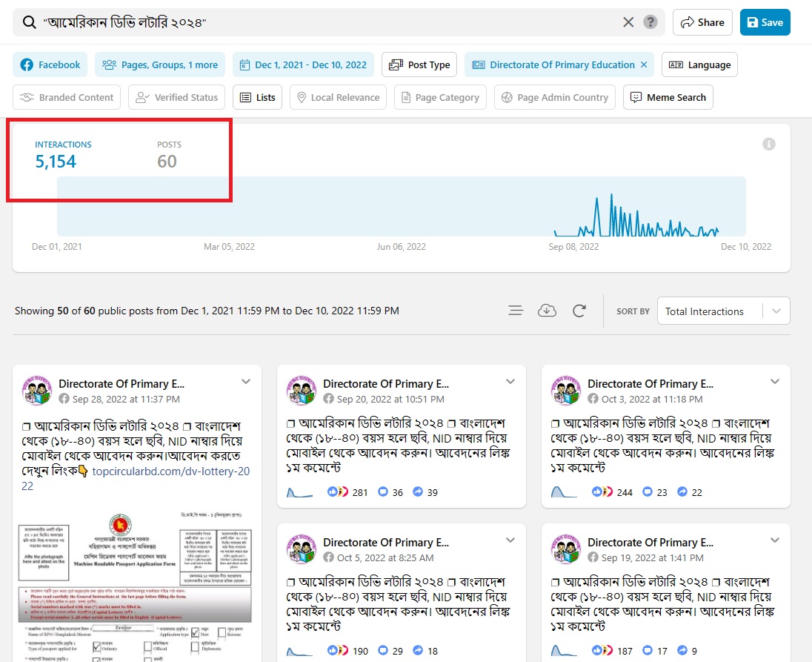Image resolution: width=812 pixels, height=662 pixels.
Task: Click page avatar on Sep 28 post
Action: point(37,391)
